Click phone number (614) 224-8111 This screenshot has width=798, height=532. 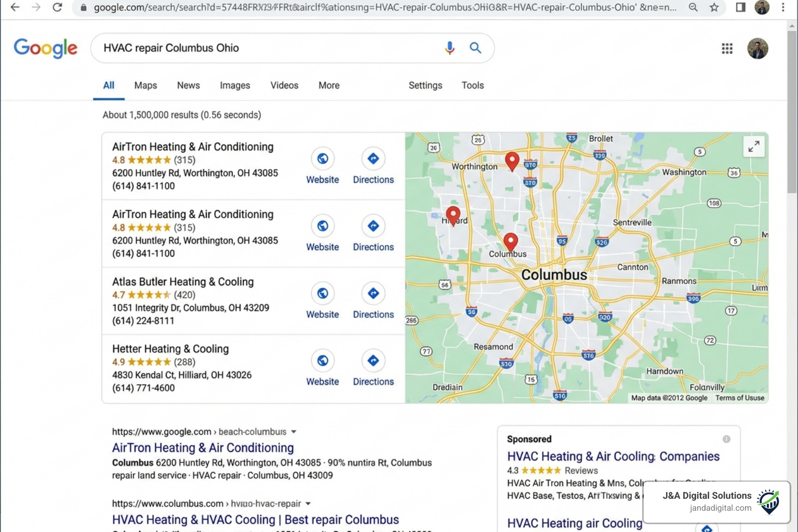click(143, 321)
